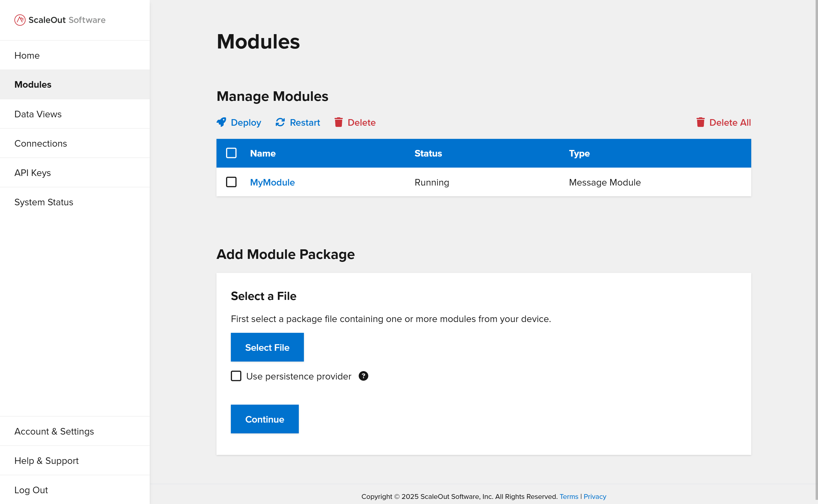Click the Type column header

coord(579,153)
